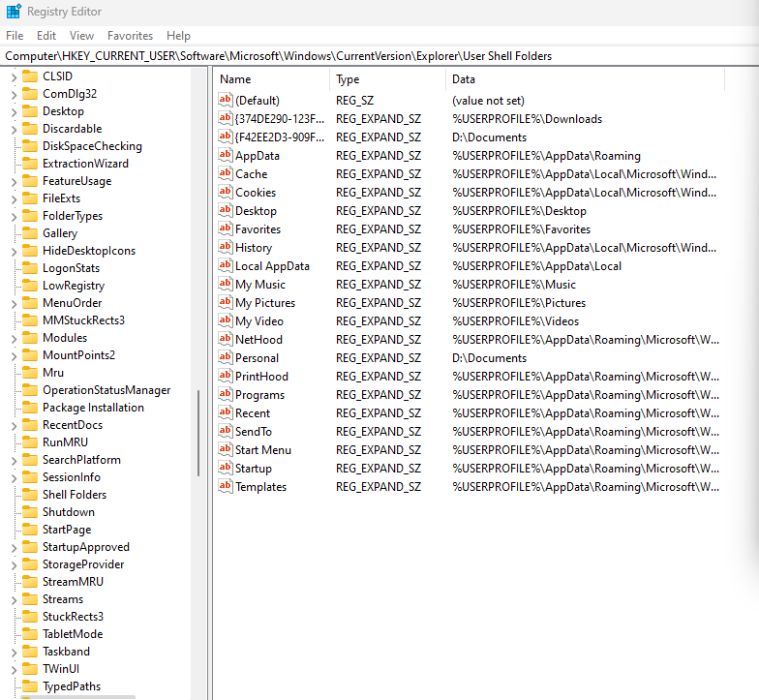Viewport: 759px width, 700px height.
Task: Select the Programs value
Action: (x=259, y=395)
